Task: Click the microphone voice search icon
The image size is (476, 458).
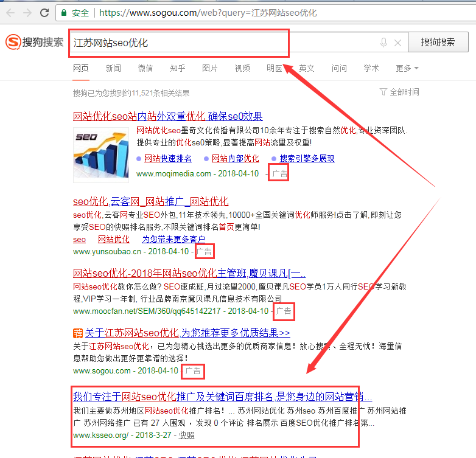Action: 383,43
